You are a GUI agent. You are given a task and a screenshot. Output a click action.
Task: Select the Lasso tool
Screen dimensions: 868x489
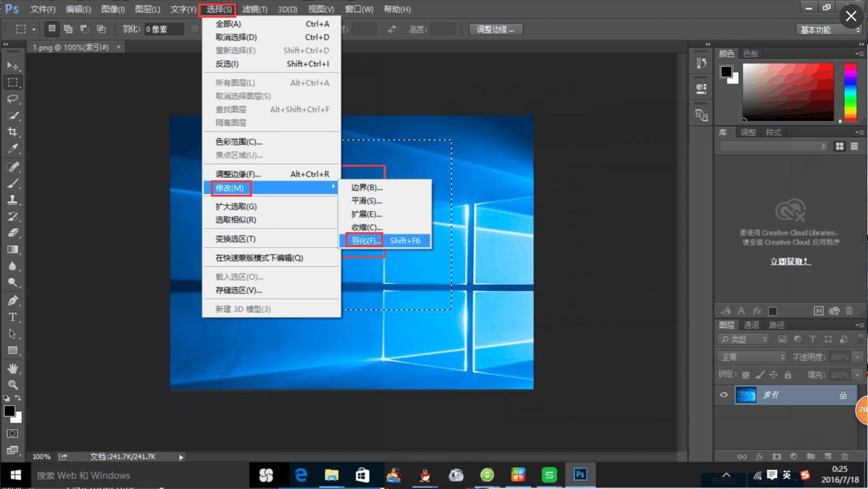coord(12,99)
